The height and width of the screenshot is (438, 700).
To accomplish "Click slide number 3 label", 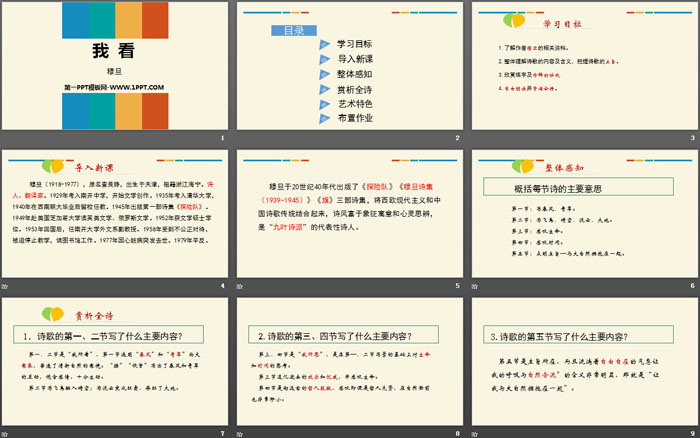I will pyautogui.click(x=692, y=138).
